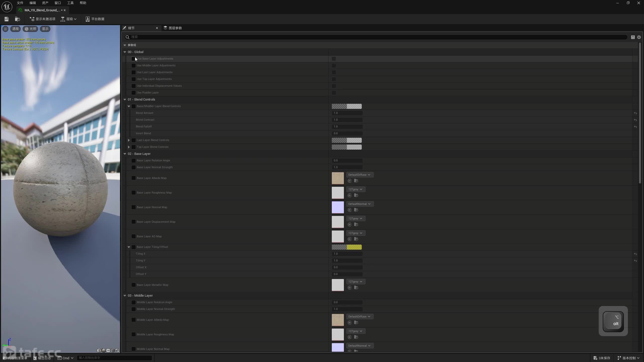
Task: Click the Unreal Engine logo icon
Action: point(7,7)
